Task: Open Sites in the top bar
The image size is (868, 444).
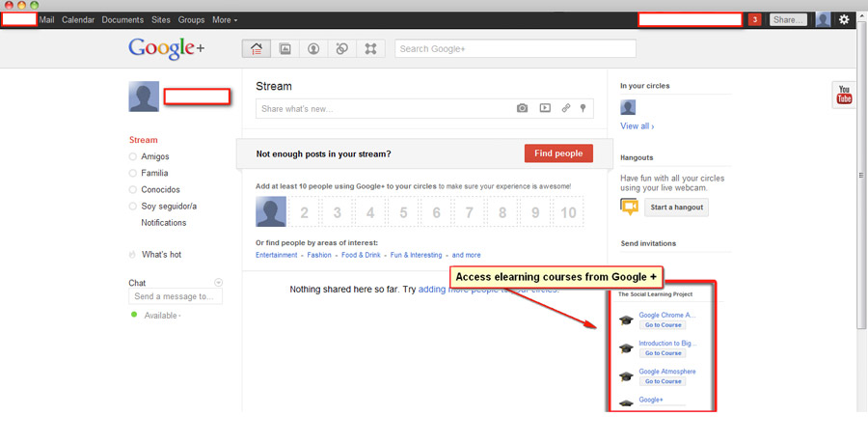Action: [x=161, y=20]
